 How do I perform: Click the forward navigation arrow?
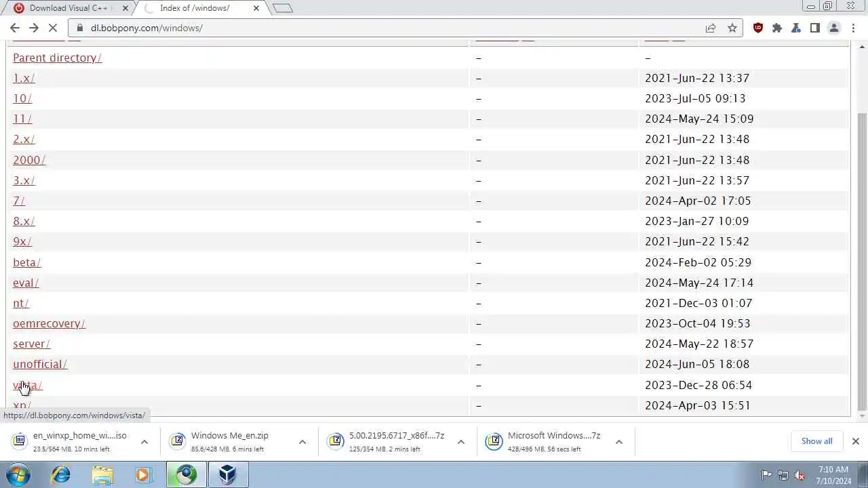click(x=34, y=28)
